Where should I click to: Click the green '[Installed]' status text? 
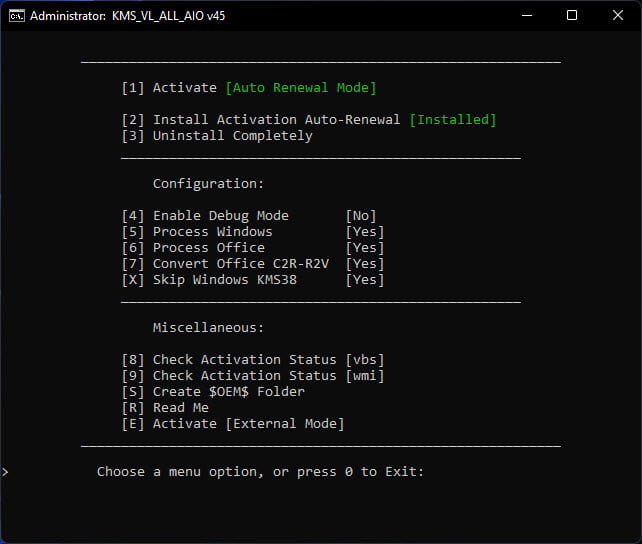point(453,120)
